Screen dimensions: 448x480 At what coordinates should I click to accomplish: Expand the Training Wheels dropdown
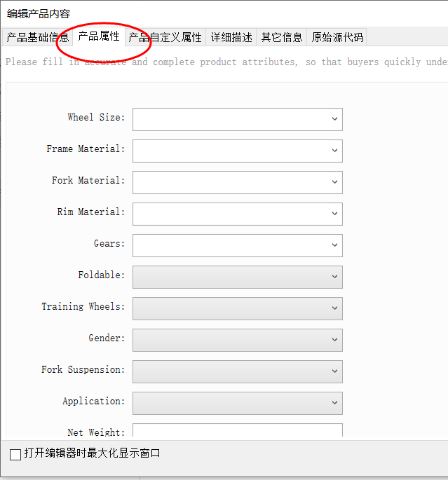coord(237,308)
